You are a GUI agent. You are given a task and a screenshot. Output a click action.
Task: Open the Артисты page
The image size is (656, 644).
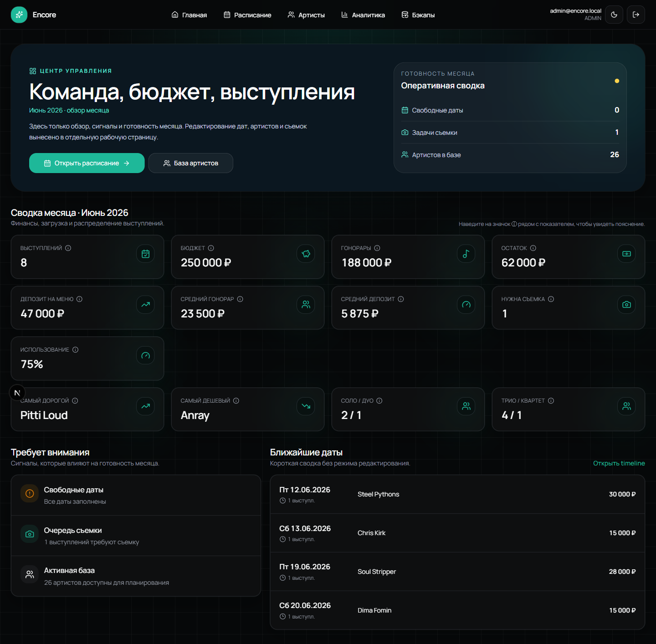point(306,15)
